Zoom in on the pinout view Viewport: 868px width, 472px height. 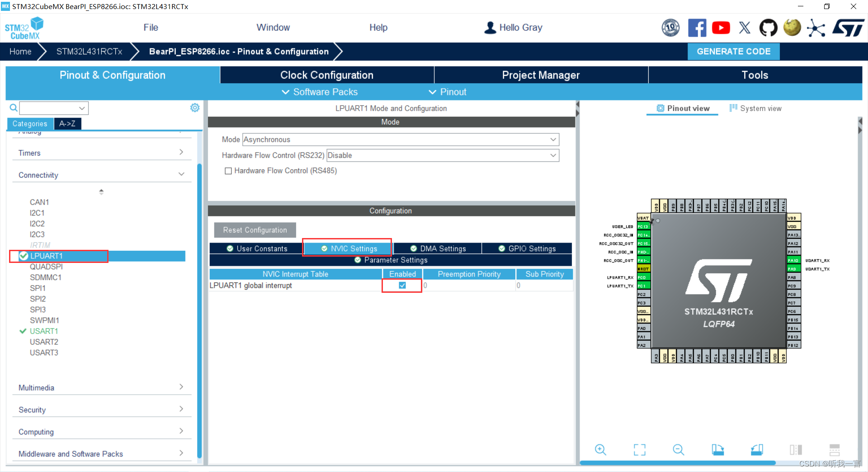coord(600,449)
